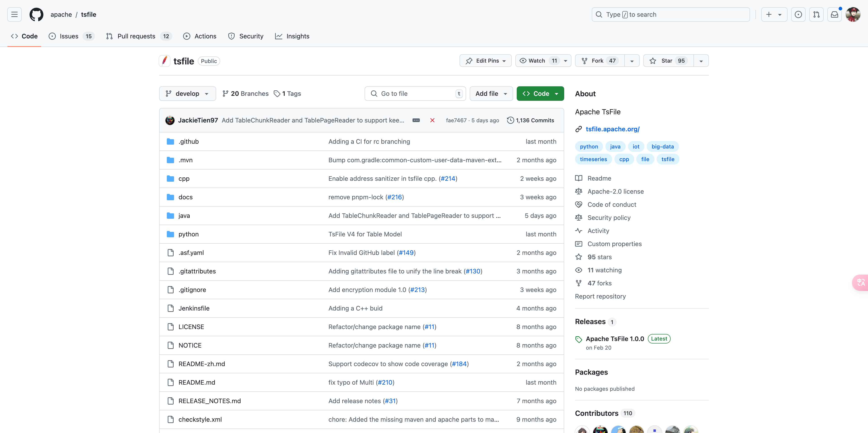The width and height of the screenshot is (868, 433).
Task: Open the Add file dropdown
Action: pos(491,94)
